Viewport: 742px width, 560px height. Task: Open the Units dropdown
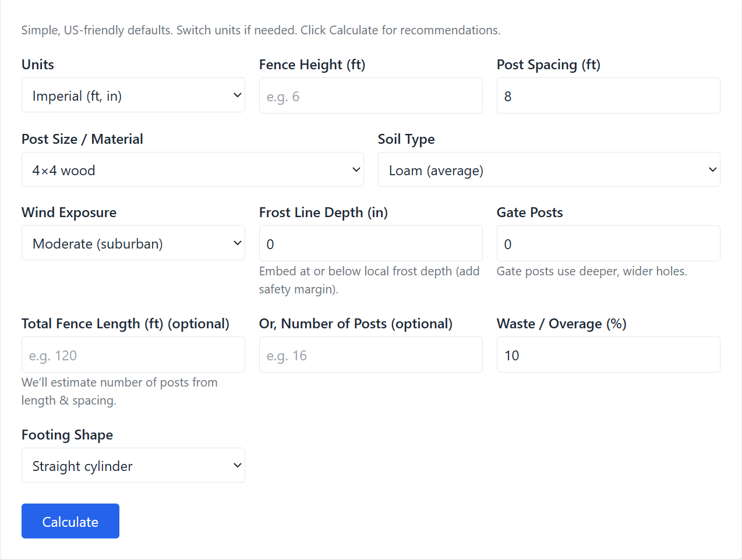(133, 95)
